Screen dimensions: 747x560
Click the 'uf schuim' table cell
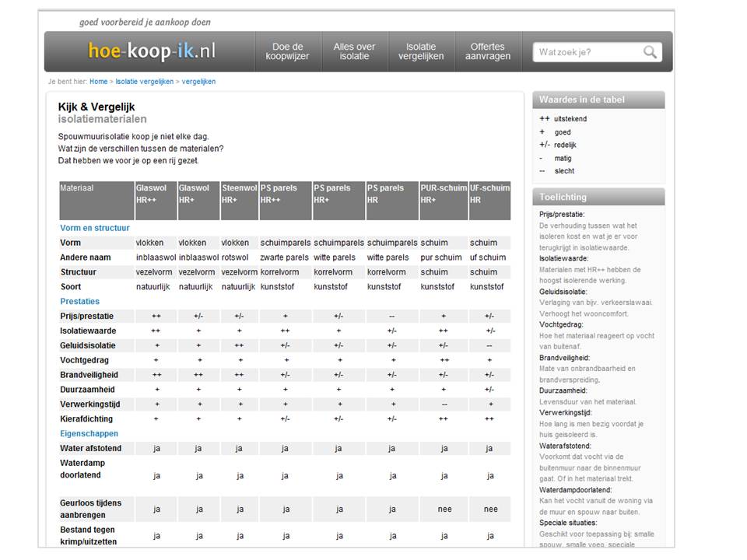tap(488, 257)
